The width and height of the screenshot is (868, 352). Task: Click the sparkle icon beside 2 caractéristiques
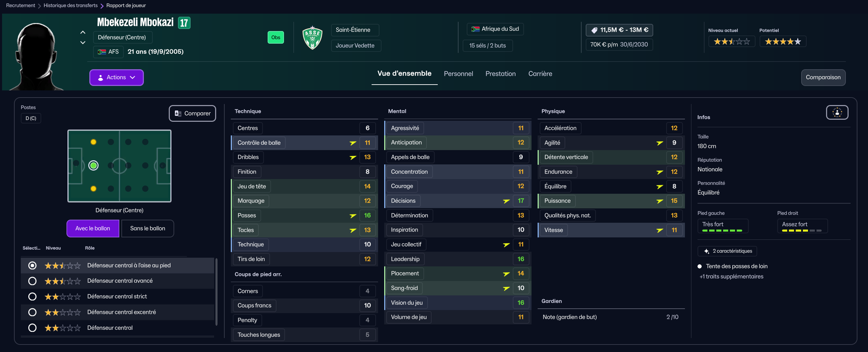click(x=706, y=251)
